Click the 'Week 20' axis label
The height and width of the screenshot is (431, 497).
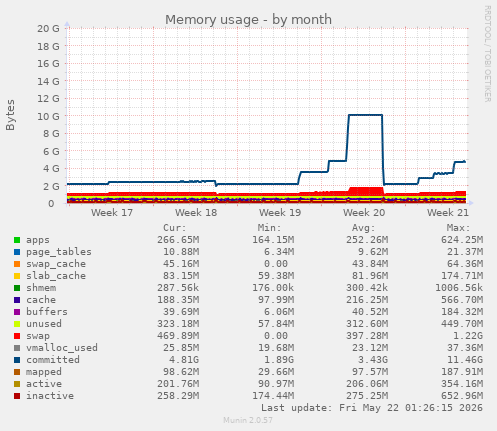364,213
